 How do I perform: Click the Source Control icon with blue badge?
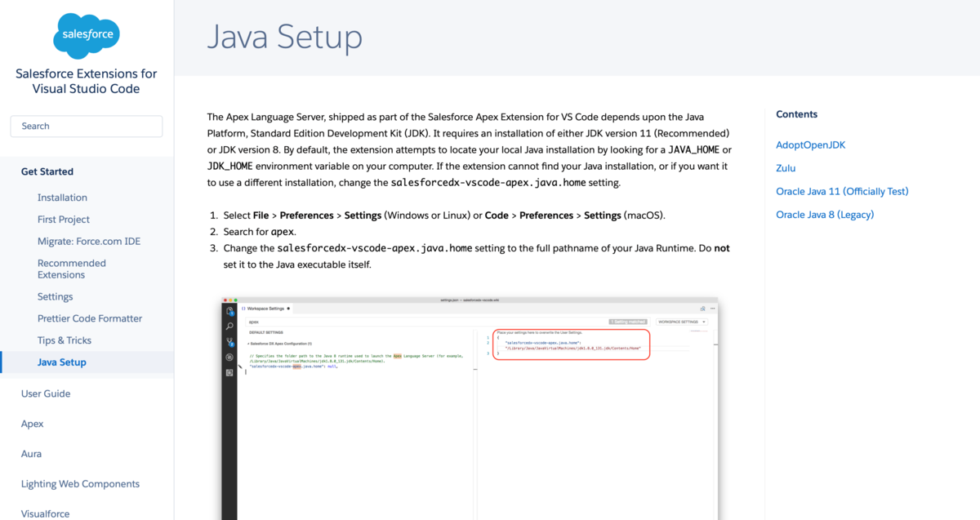tap(229, 341)
